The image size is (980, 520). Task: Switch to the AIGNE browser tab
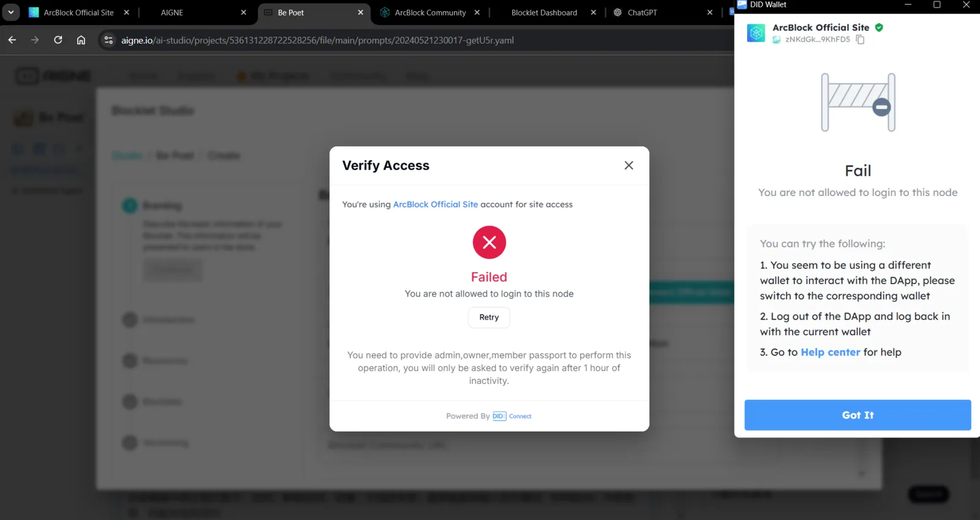click(172, 12)
